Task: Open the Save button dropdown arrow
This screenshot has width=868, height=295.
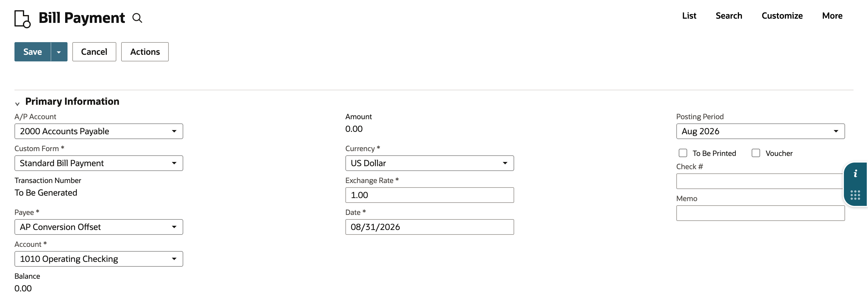Action: coord(59,52)
